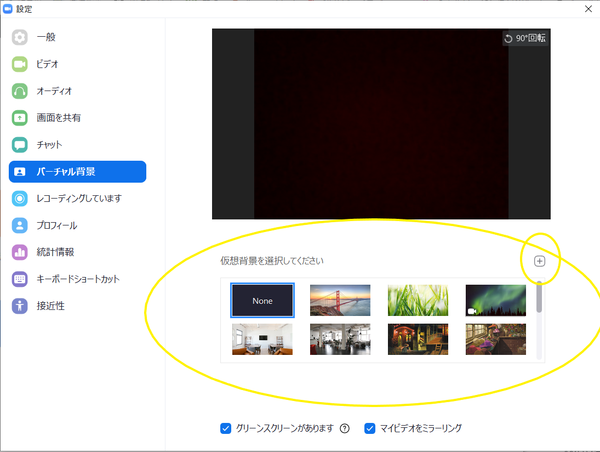Choose the loft office with columns background
The height and width of the screenshot is (452, 600).
coord(340,339)
